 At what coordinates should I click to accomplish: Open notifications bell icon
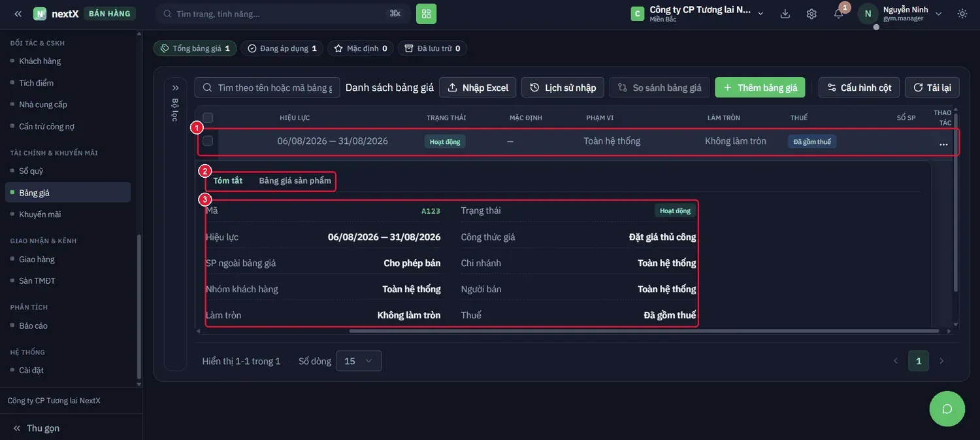tap(838, 14)
